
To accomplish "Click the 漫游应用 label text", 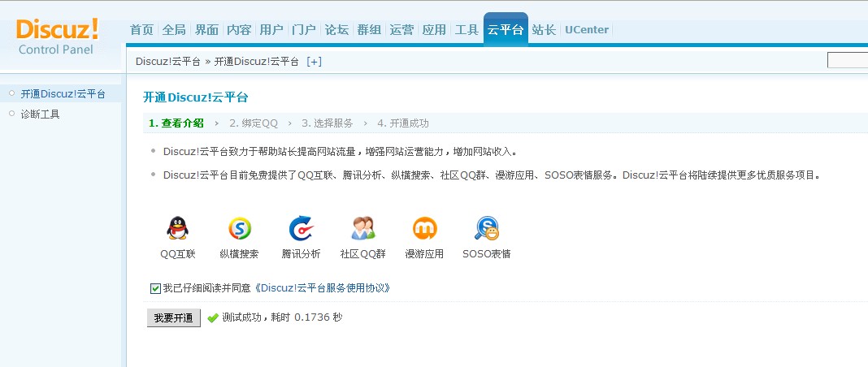I will 424,254.
